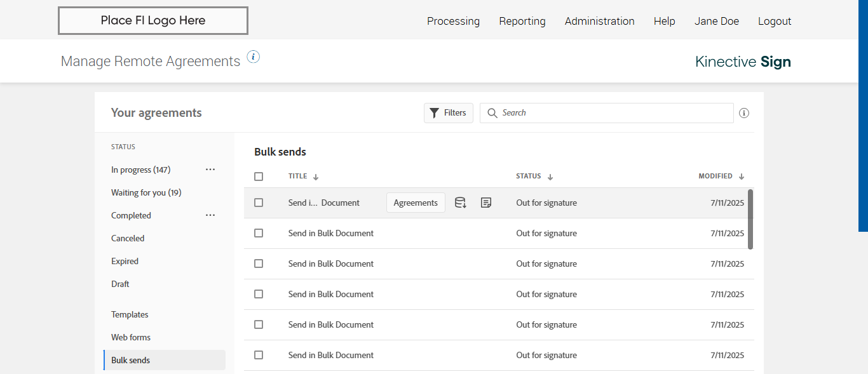The image size is (868, 374).
Task: Open the Filters dropdown
Action: click(449, 113)
